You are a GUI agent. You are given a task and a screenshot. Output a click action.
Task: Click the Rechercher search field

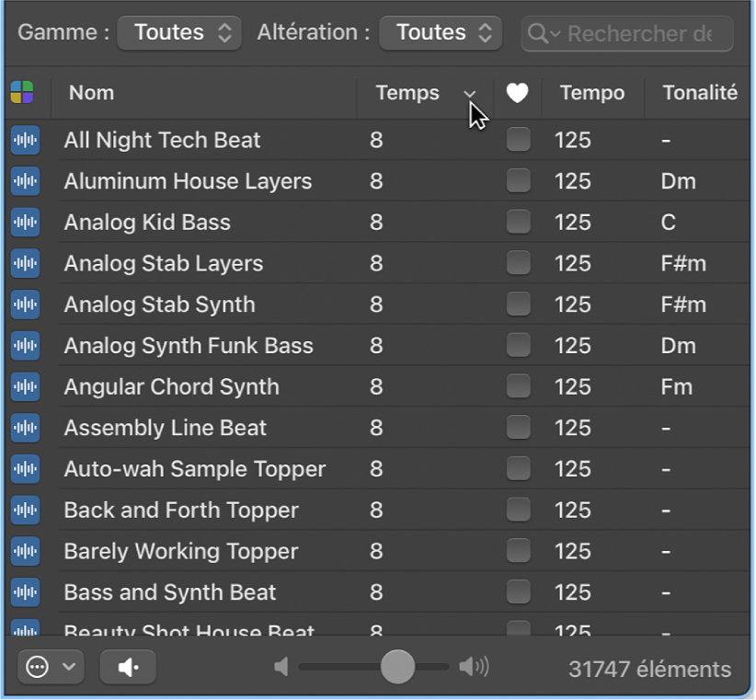(637, 34)
